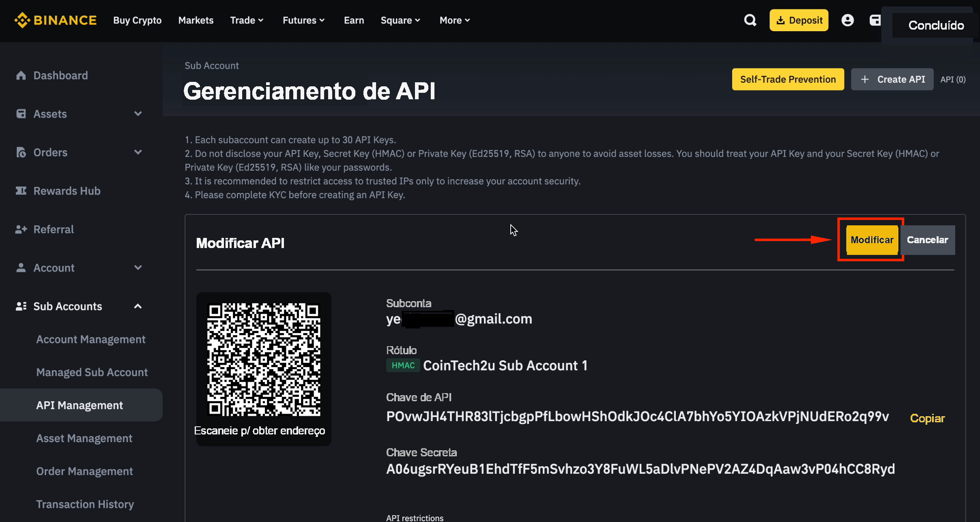
Task: Open the Earn page
Action: click(354, 20)
